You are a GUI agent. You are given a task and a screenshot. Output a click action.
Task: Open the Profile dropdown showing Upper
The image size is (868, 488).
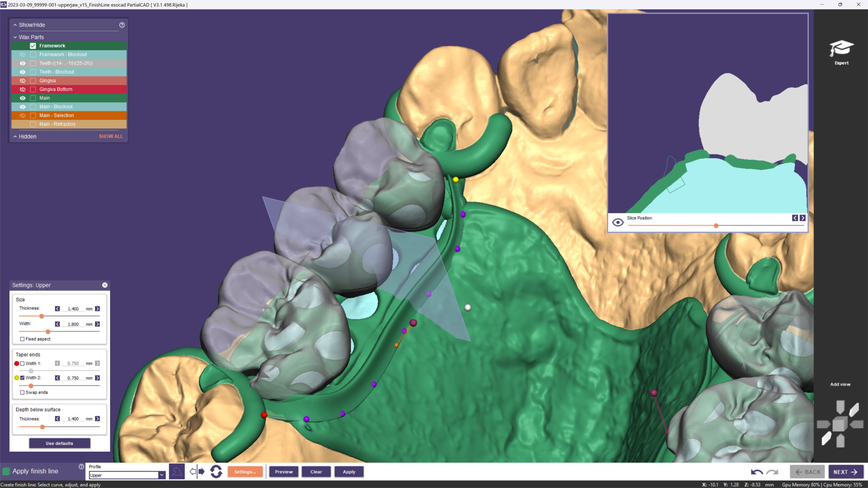[x=161, y=475]
